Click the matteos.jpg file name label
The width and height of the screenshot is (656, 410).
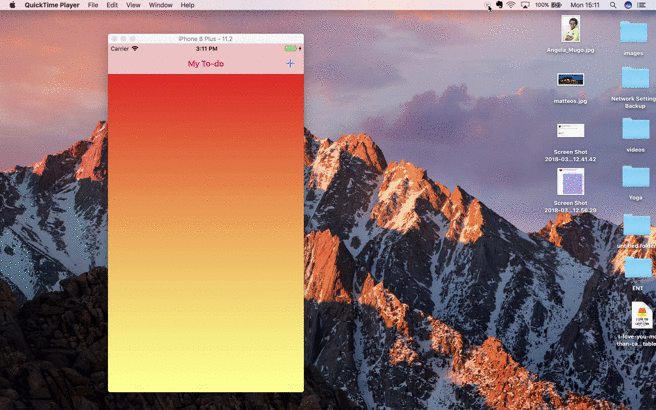(x=570, y=101)
